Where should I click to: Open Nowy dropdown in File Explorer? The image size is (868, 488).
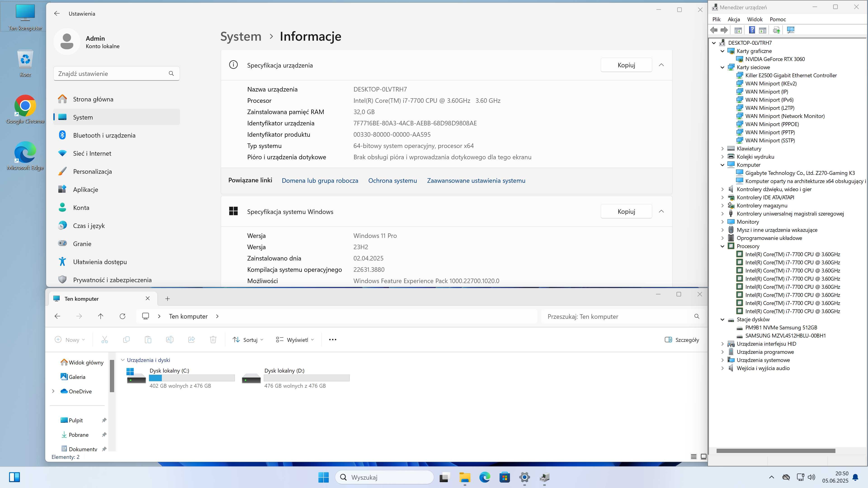(x=70, y=340)
